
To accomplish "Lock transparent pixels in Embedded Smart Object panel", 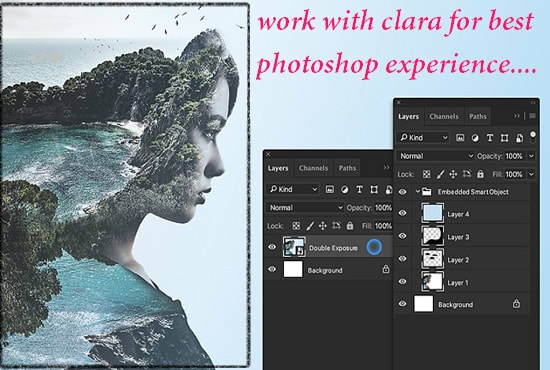I will point(427,174).
